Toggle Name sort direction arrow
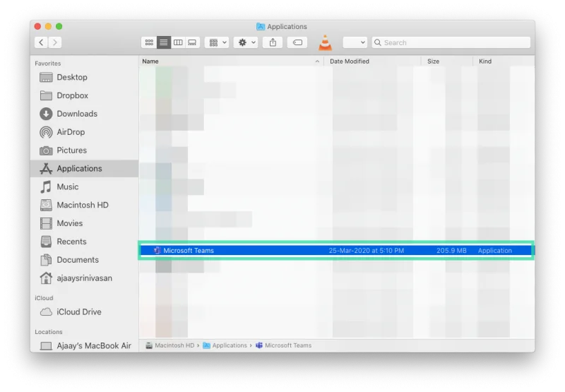The image size is (565, 392). coord(317,61)
